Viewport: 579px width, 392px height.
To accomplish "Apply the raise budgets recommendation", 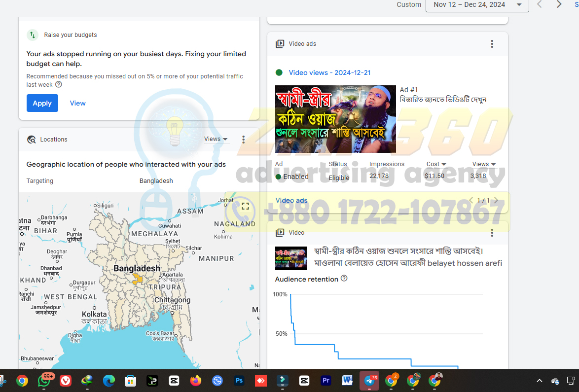I will pyautogui.click(x=42, y=103).
